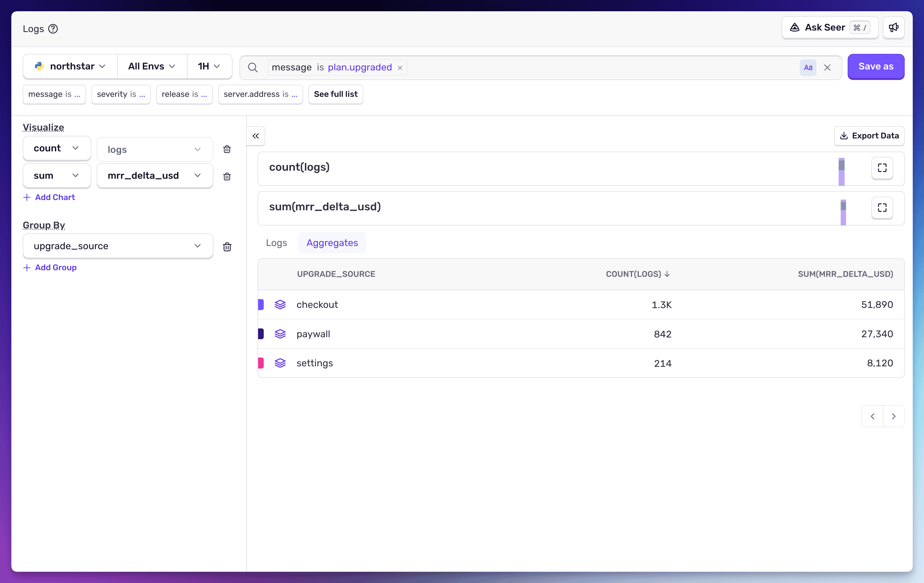Open the 1H time range dropdown
The height and width of the screenshot is (583, 924).
click(209, 66)
